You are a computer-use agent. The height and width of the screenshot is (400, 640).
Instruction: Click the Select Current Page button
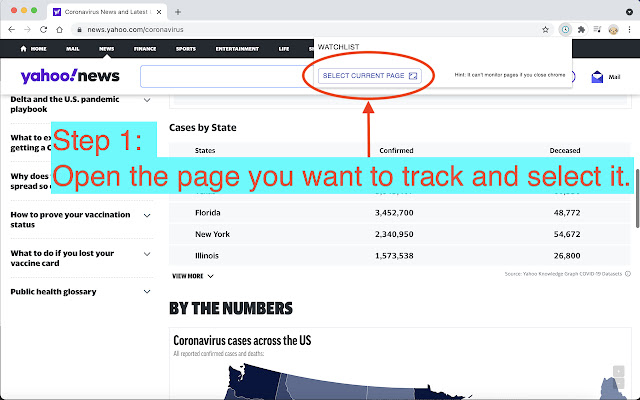tap(369, 76)
